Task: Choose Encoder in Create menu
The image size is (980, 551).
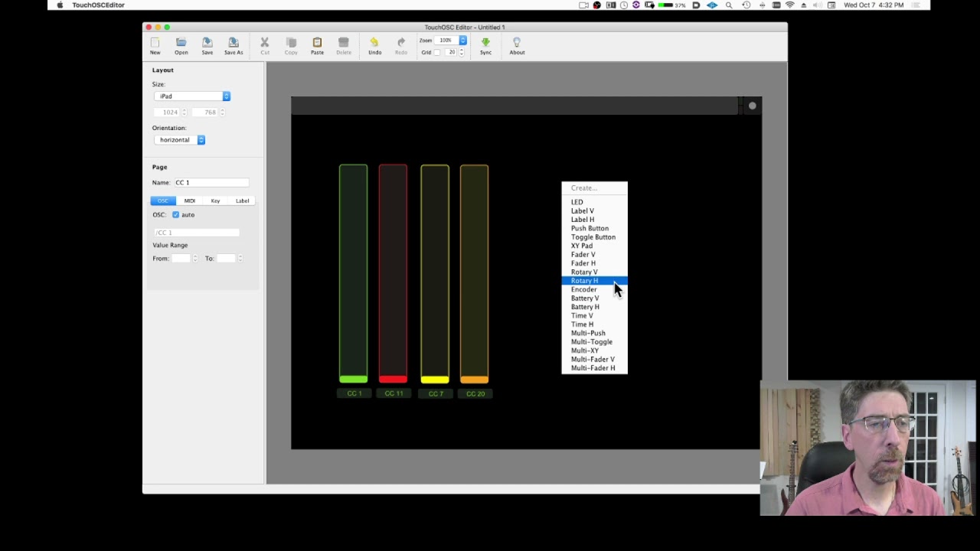Action: (x=594, y=289)
